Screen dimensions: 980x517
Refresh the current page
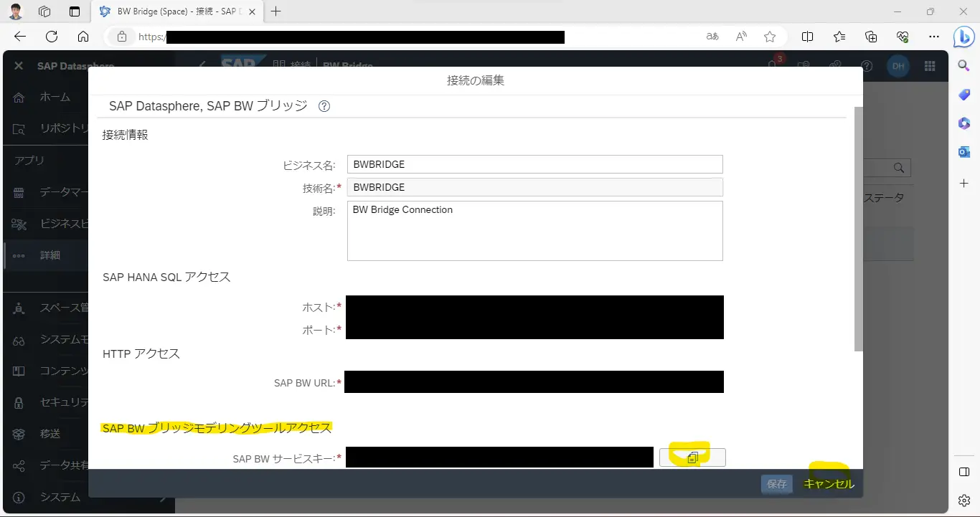coord(52,37)
